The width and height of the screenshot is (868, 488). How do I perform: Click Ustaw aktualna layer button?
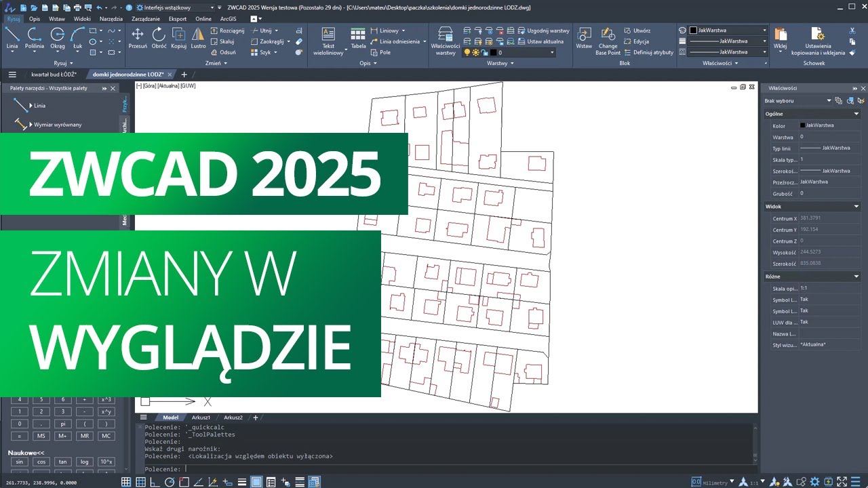pos(540,41)
